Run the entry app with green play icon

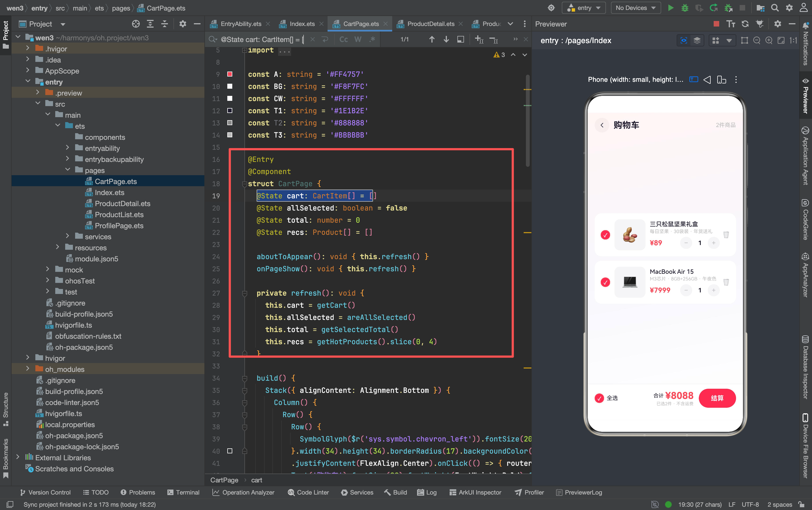671,8
